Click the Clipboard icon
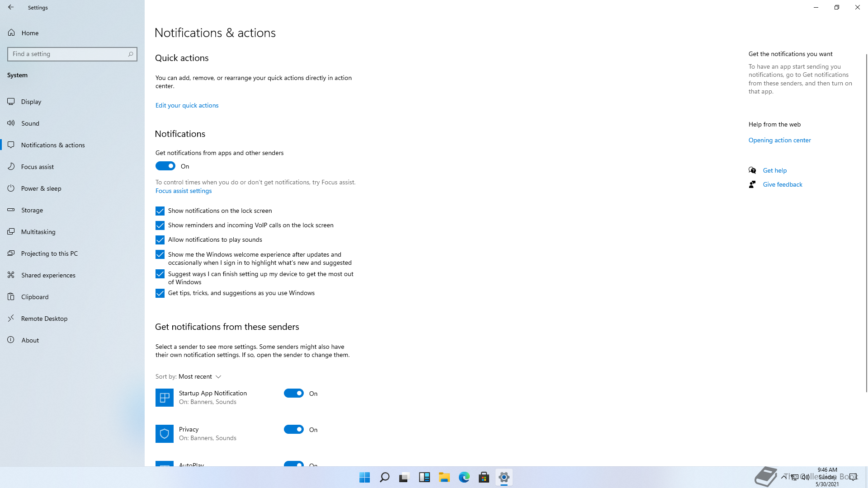The image size is (868, 488). tap(11, 296)
